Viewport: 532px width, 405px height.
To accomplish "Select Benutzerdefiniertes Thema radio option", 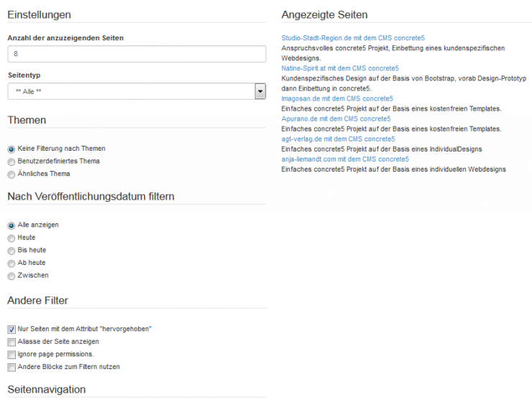I will (x=12, y=162).
